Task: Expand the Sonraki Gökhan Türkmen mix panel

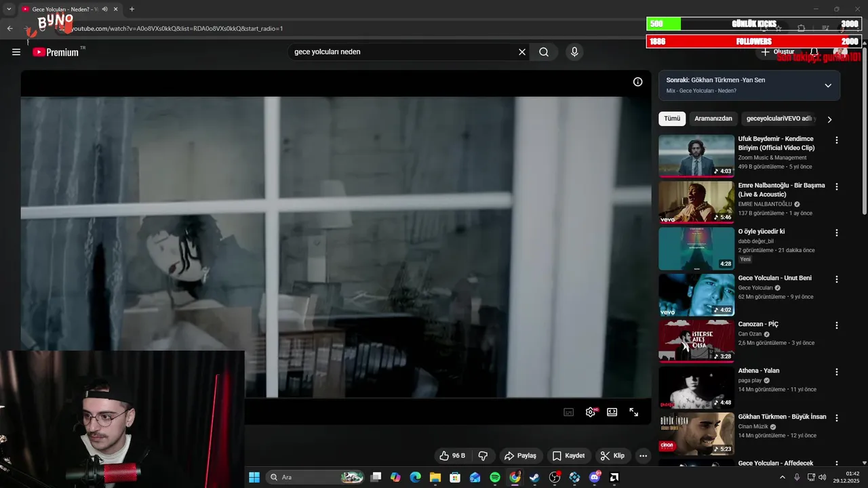Action: [x=828, y=85]
